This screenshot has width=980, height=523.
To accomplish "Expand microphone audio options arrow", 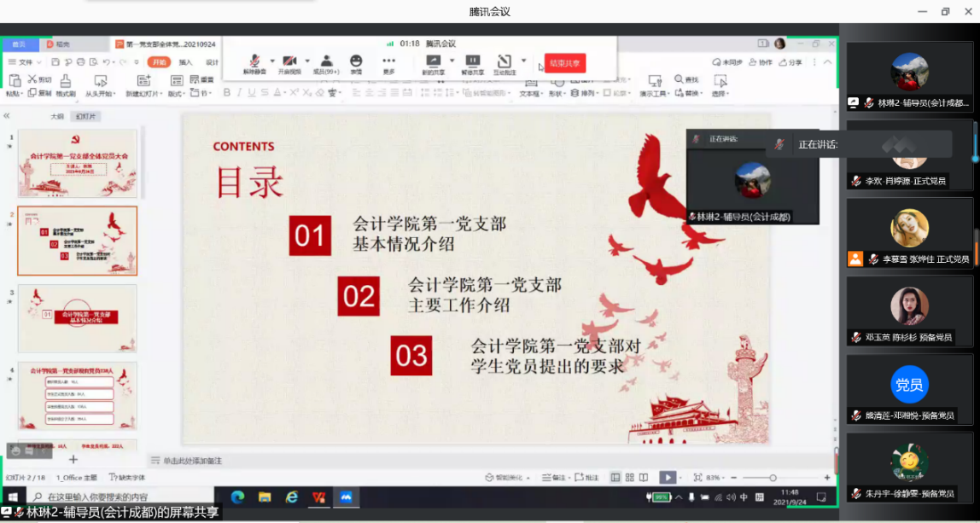I will click(x=272, y=61).
